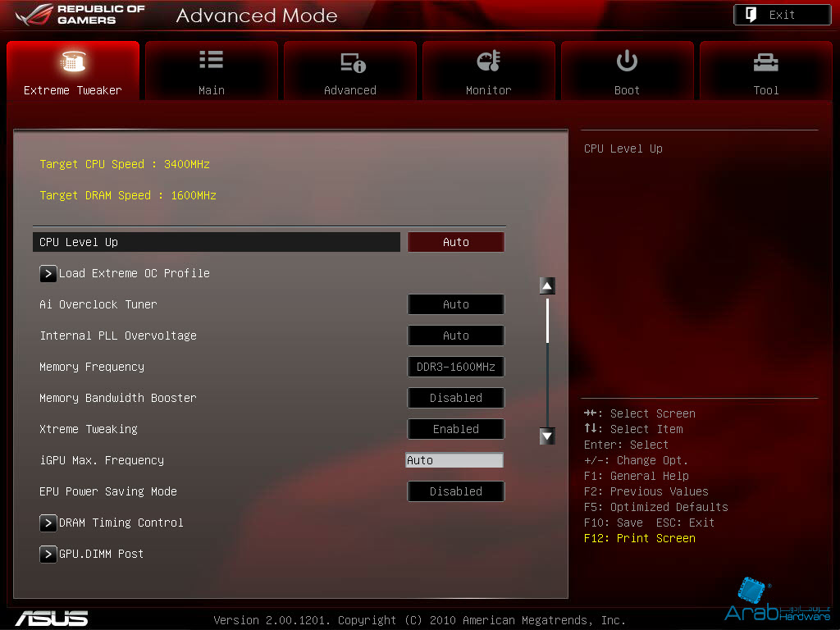Click the F5: Optimized Defaults hint

[x=655, y=507]
